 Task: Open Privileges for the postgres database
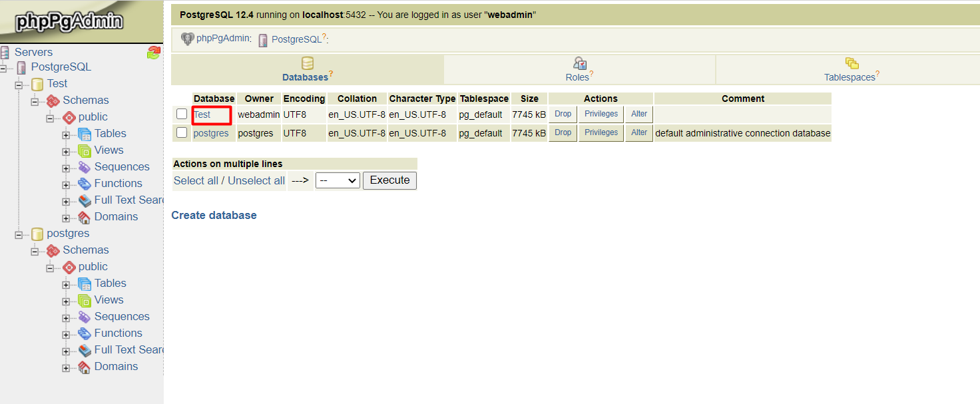click(601, 133)
